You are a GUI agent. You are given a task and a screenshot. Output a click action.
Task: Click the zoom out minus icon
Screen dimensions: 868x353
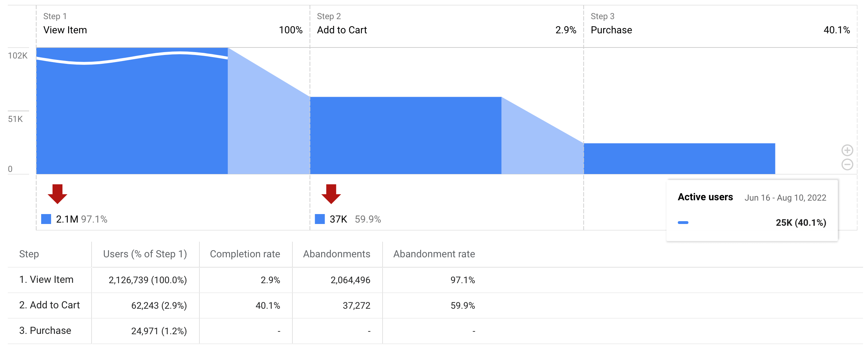point(847,164)
